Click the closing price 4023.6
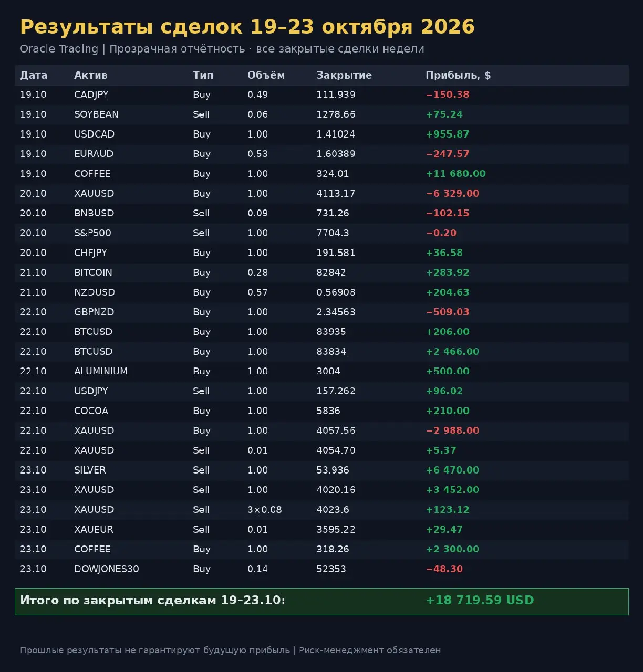This screenshot has height=672, width=643. (333, 510)
